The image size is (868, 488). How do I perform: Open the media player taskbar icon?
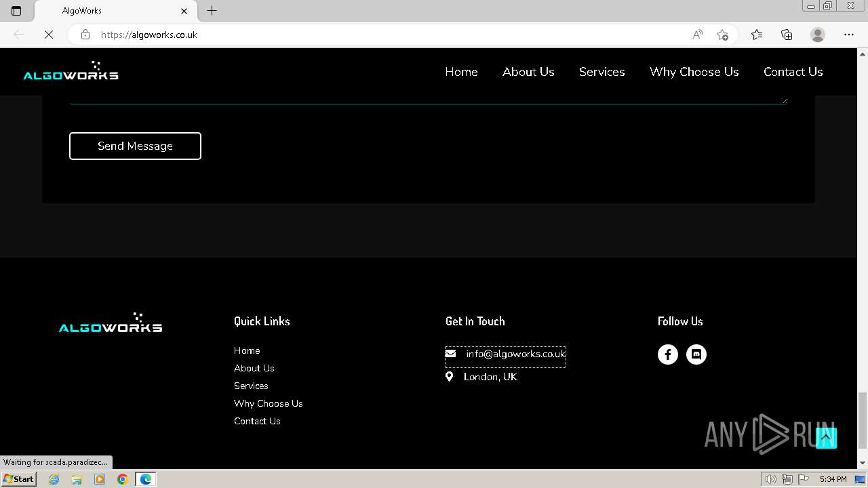pos(100,479)
